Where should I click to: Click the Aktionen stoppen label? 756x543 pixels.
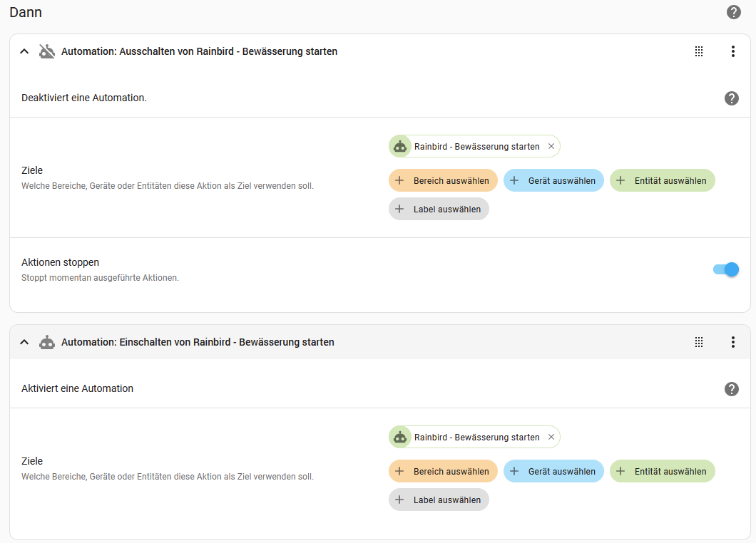[x=61, y=262]
